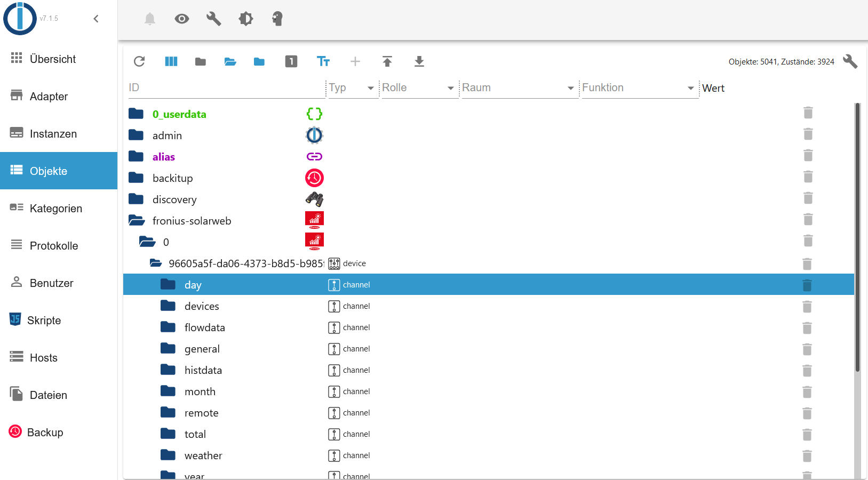The image size is (868, 480).
Task: Open object browser settings wrench at right
Action: click(850, 61)
